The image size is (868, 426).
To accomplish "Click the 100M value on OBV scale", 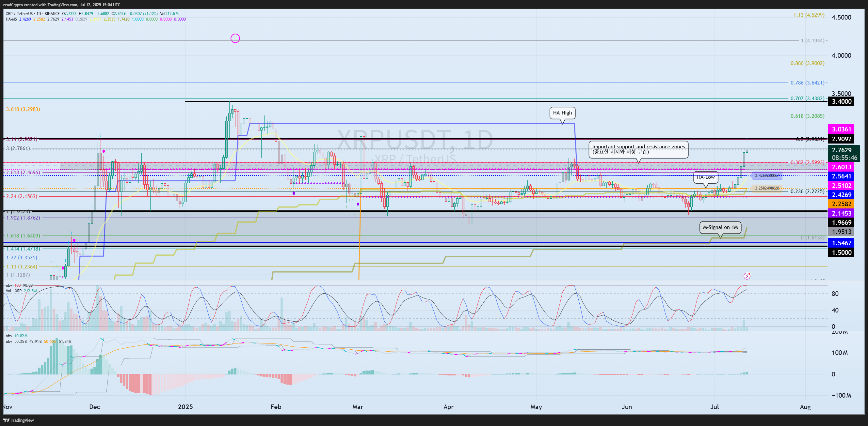I will pos(839,353).
